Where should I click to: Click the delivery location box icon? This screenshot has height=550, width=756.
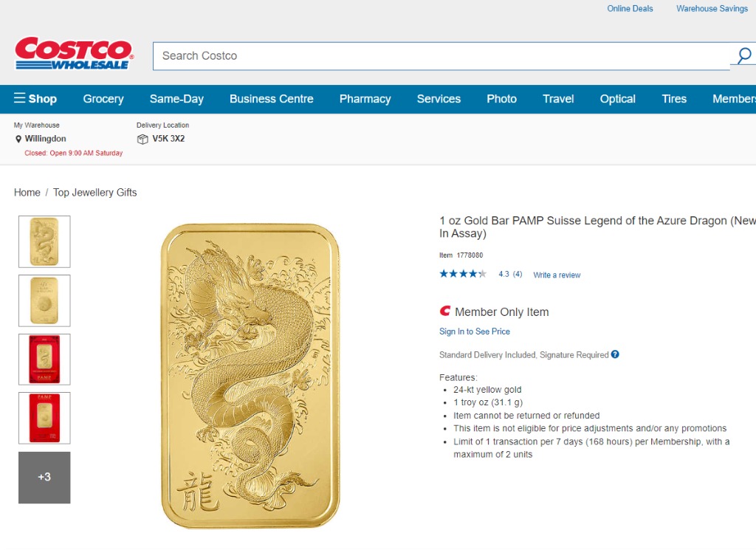(x=142, y=139)
